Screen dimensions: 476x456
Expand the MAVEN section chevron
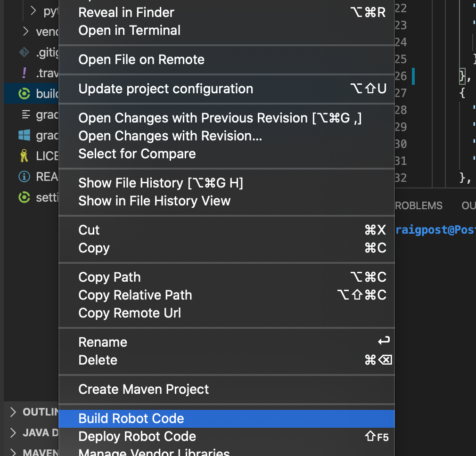tap(13, 452)
